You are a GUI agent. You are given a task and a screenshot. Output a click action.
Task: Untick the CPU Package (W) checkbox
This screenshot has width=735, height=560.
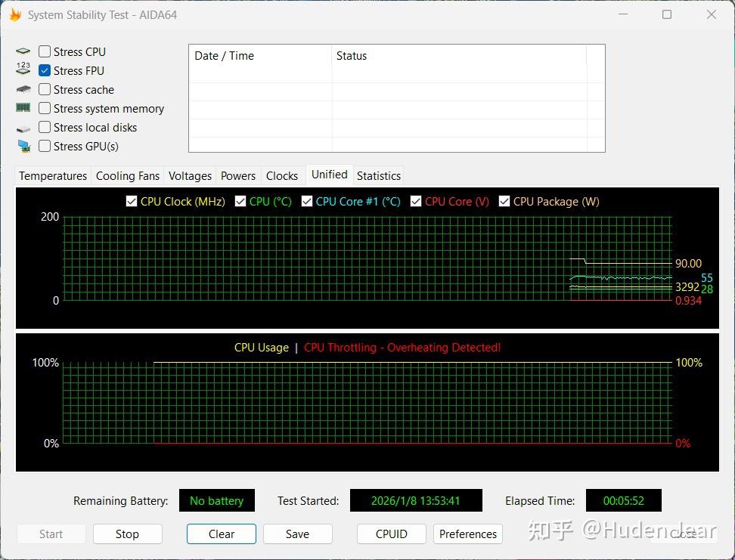pyautogui.click(x=504, y=201)
